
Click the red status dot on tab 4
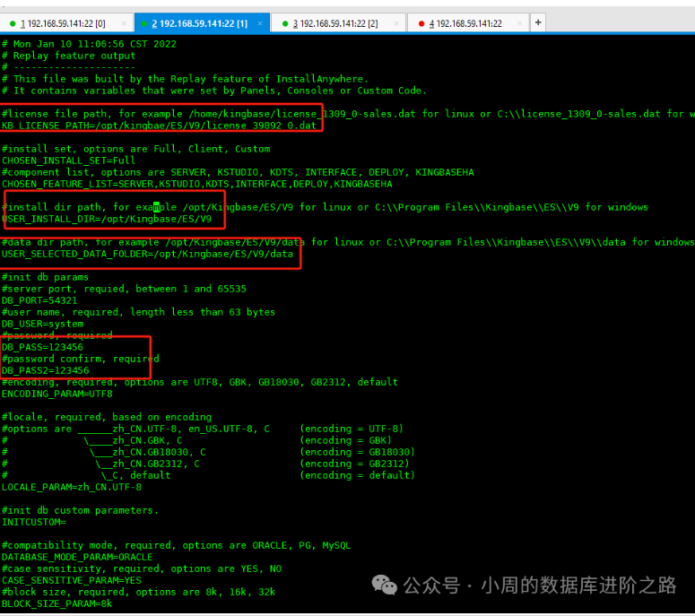click(x=421, y=23)
